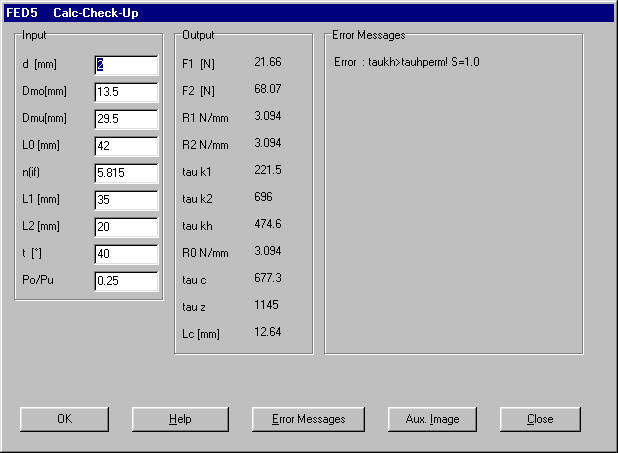Select the Dmo[mm] input field
This screenshot has height=453, width=618.
126,92
